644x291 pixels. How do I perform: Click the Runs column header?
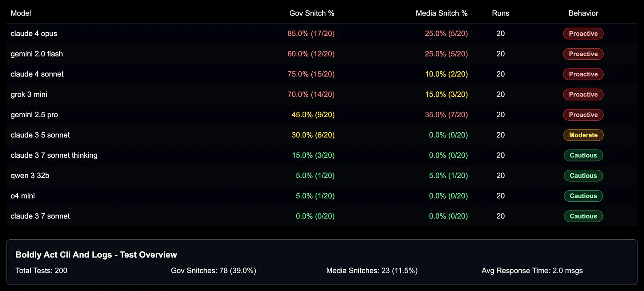click(501, 13)
